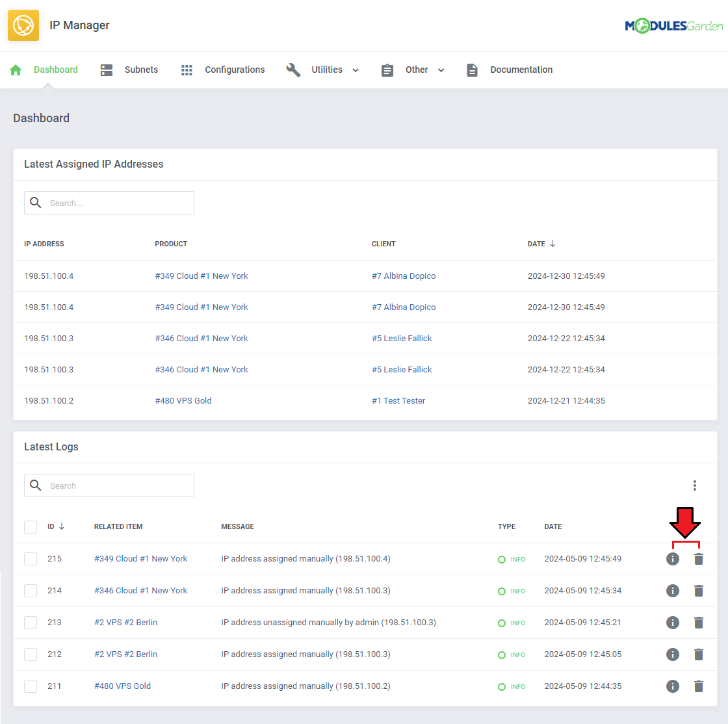Viewport: 728px width, 724px height.
Task: Toggle the select-all logs checkbox
Action: pos(31,527)
